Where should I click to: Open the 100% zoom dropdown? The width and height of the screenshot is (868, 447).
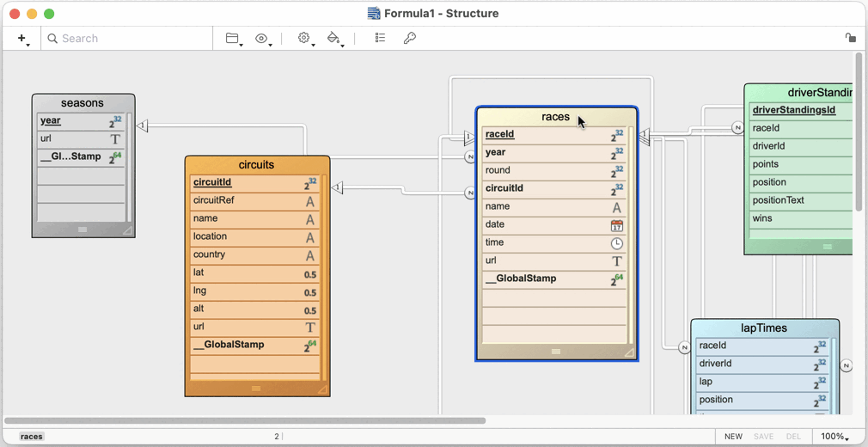coord(834,437)
